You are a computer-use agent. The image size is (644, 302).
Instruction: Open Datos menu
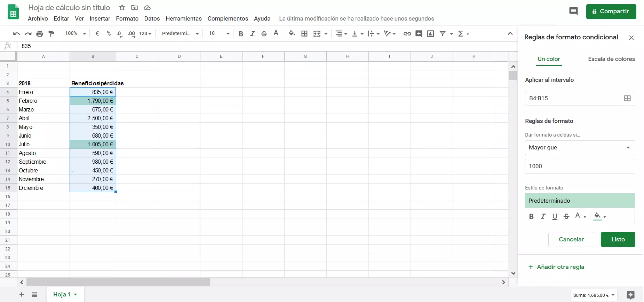[x=152, y=18]
